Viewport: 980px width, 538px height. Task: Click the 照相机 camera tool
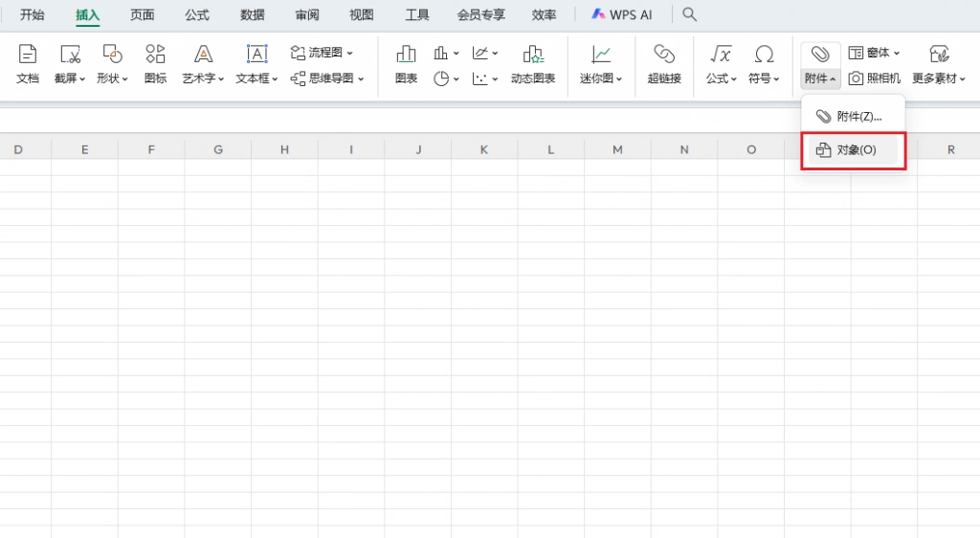[x=875, y=78]
